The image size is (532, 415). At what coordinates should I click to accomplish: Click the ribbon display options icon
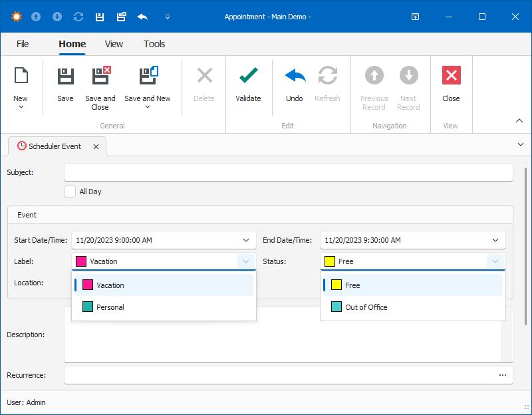pos(415,17)
